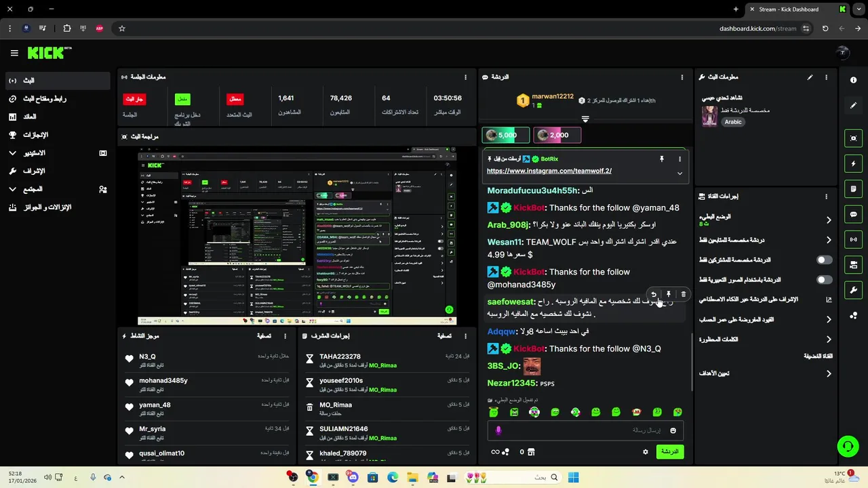Click the 5,000 green goal progress bar
This screenshot has height=488, width=868.
pos(506,135)
